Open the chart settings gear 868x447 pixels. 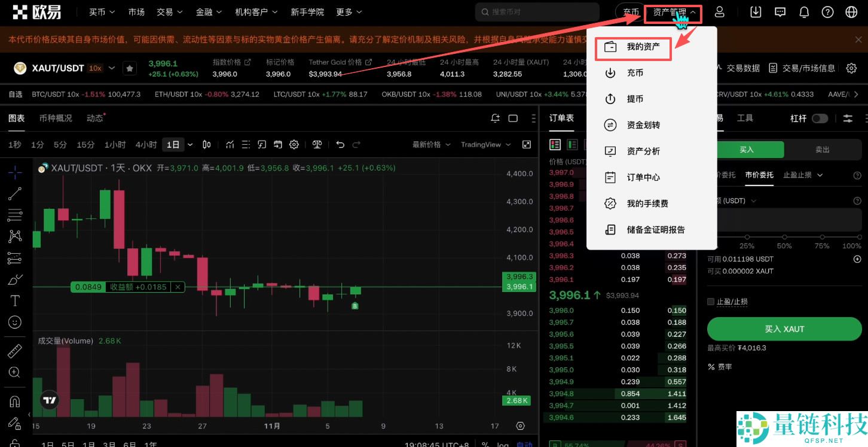coord(294,144)
